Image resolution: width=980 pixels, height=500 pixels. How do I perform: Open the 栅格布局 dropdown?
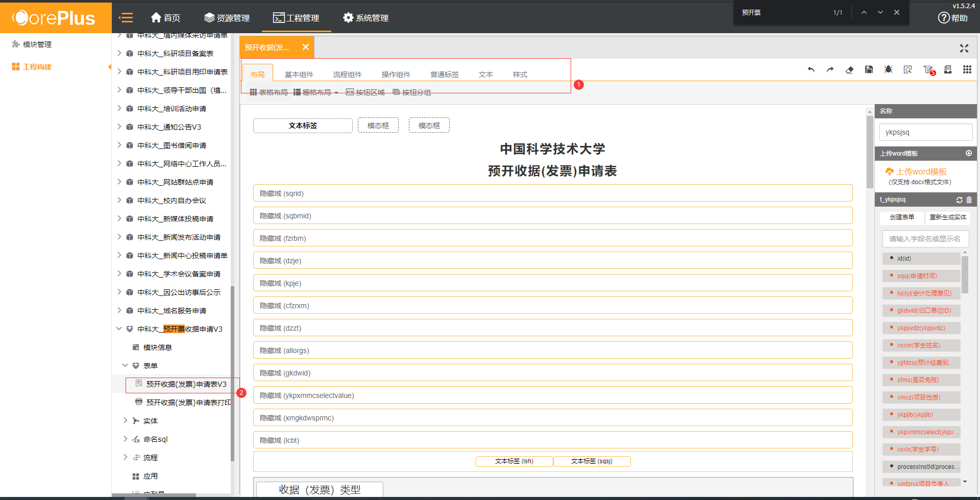click(316, 92)
